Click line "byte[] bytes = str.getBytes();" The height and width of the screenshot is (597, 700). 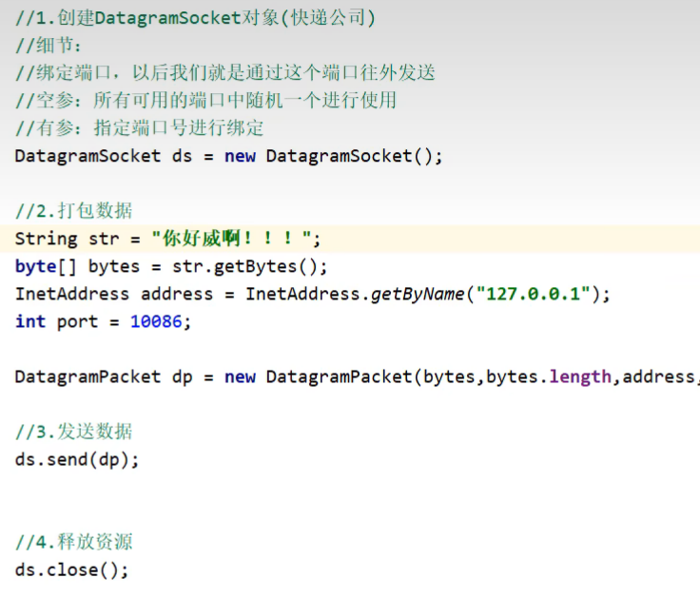171,267
